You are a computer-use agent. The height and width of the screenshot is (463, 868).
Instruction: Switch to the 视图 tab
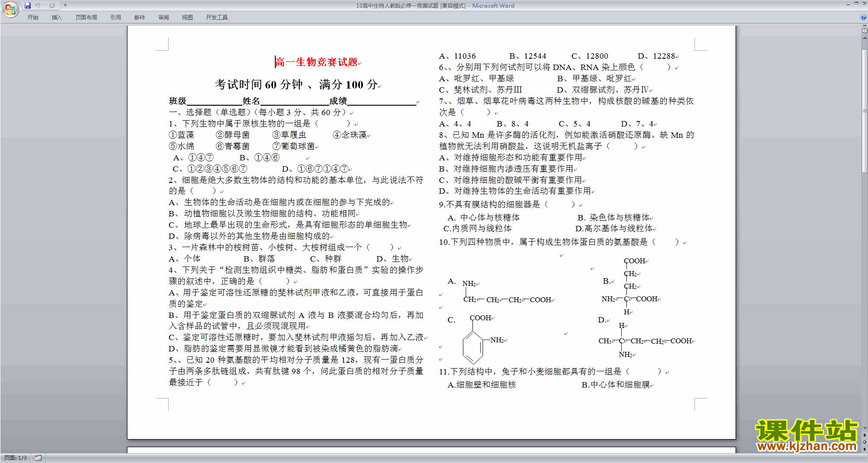pyautogui.click(x=188, y=18)
